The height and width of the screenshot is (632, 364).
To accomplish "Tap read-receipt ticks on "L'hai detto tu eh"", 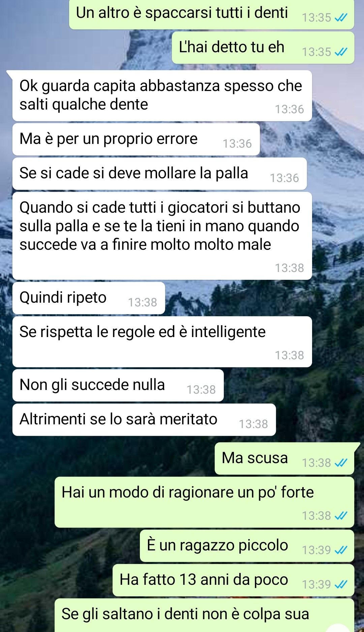I will point(341,52).
